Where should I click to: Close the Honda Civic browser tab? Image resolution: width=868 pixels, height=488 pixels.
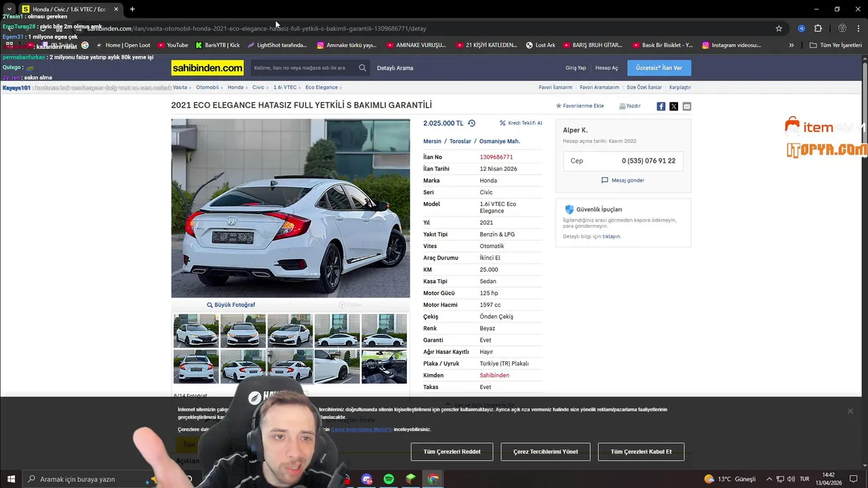[x=116, y=9]
